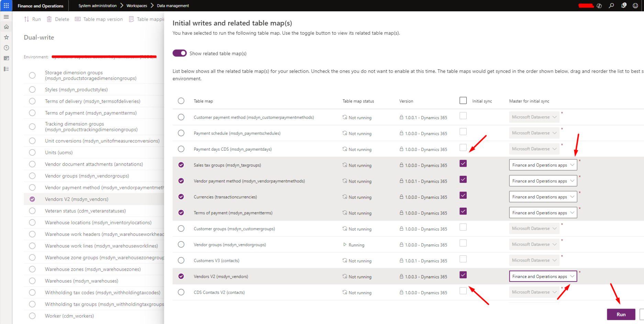This screenshot has width=644, height=324.
Task: Open Data management breadcrumb
Action: tap(173, 5)
